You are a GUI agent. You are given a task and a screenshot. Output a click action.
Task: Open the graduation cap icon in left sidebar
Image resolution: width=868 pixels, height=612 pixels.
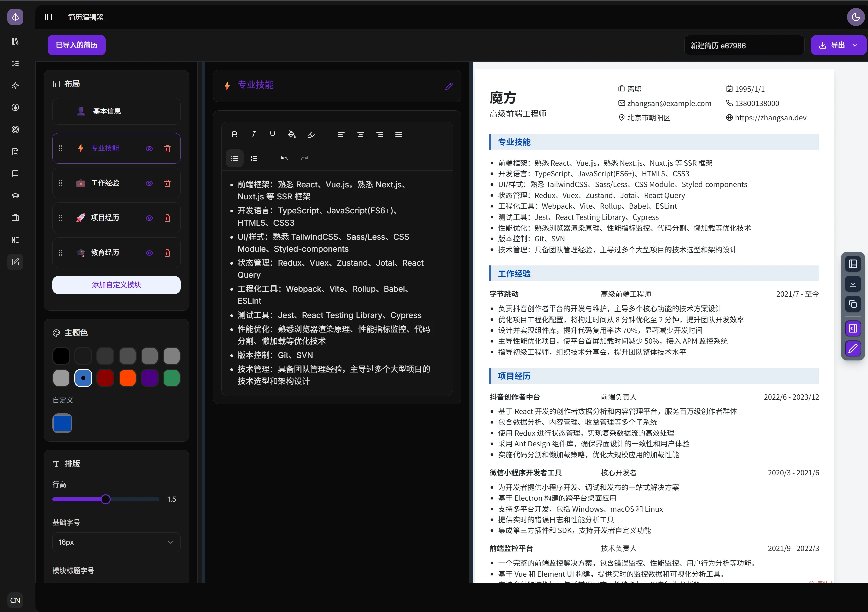tap(15, 196)
